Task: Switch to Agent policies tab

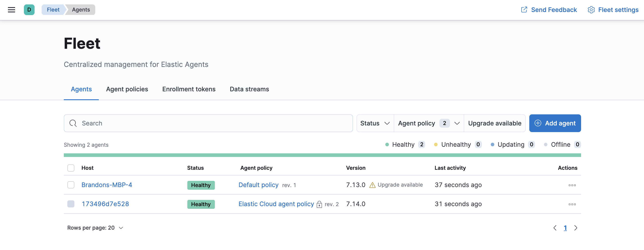Action: tap(127, 89)
